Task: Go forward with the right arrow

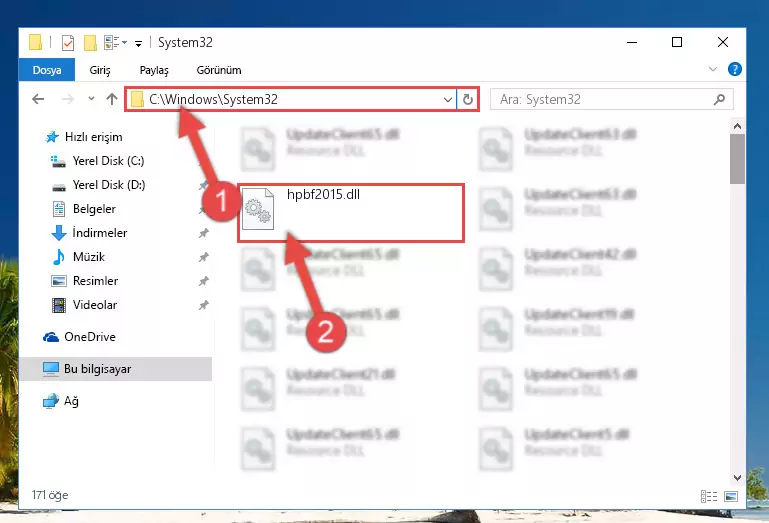Action: (68, 100)
